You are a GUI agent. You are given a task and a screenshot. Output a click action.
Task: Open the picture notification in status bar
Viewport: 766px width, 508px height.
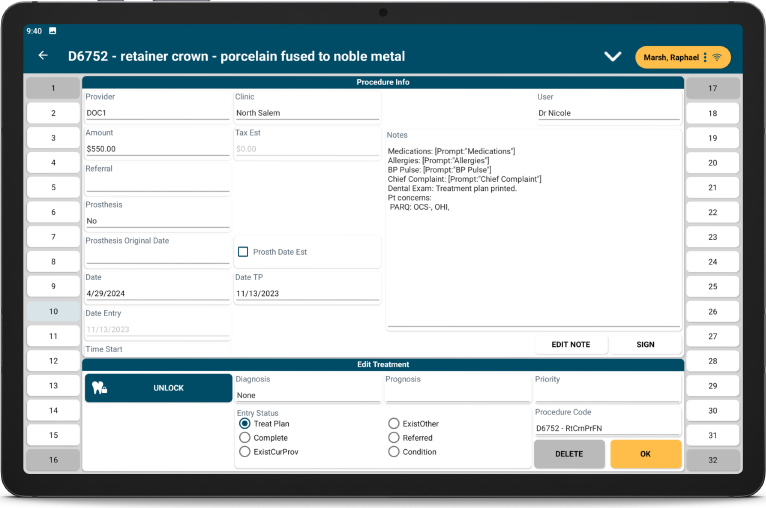[x=52, y=31]
